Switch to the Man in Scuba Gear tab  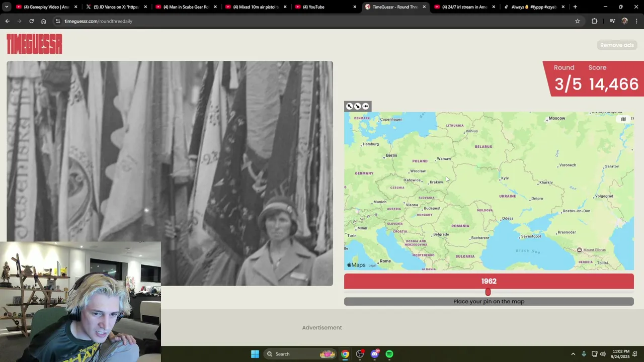pos(186,7)
